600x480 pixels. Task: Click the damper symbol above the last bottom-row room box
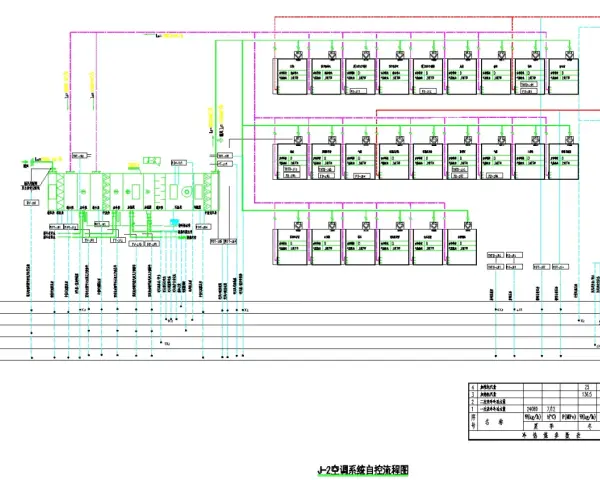tap(468, 225)
